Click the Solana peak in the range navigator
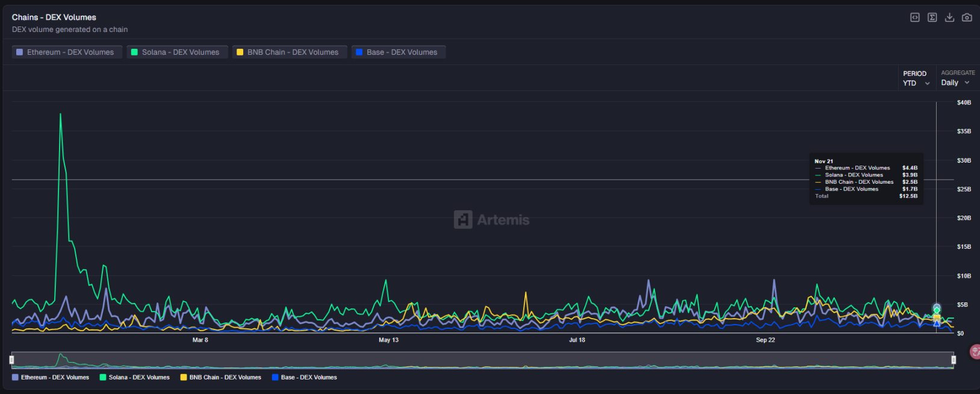 [x=60, y=357]
